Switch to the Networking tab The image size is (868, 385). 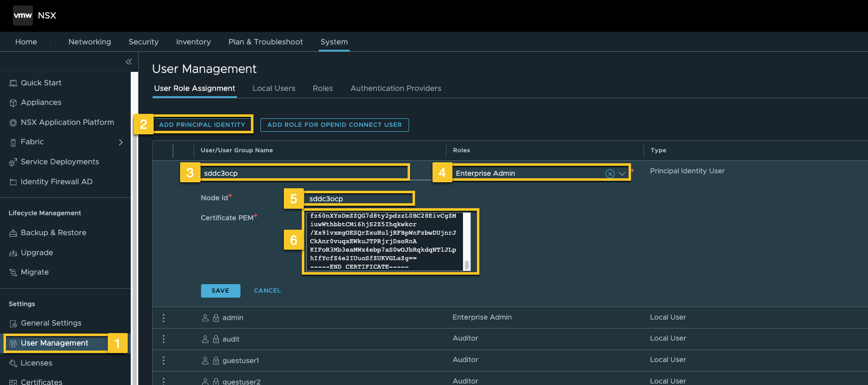[90, 42]
